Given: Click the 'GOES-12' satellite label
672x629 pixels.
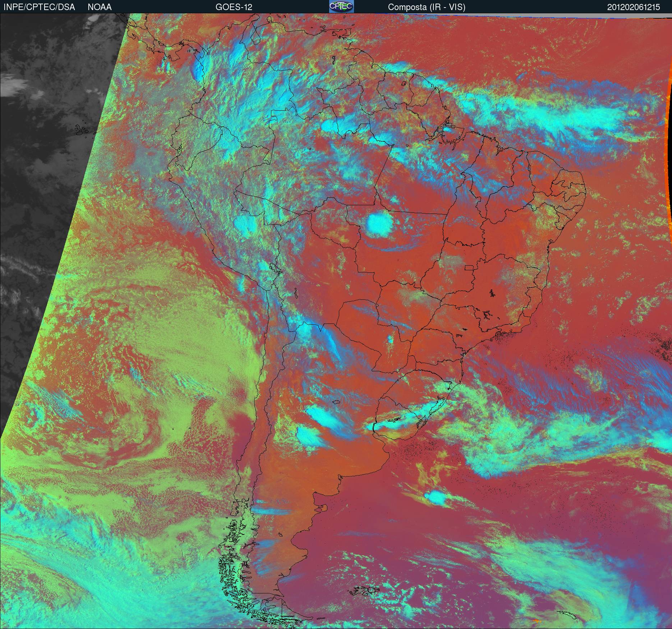Looking at the screenshot, I should (234, 7).
